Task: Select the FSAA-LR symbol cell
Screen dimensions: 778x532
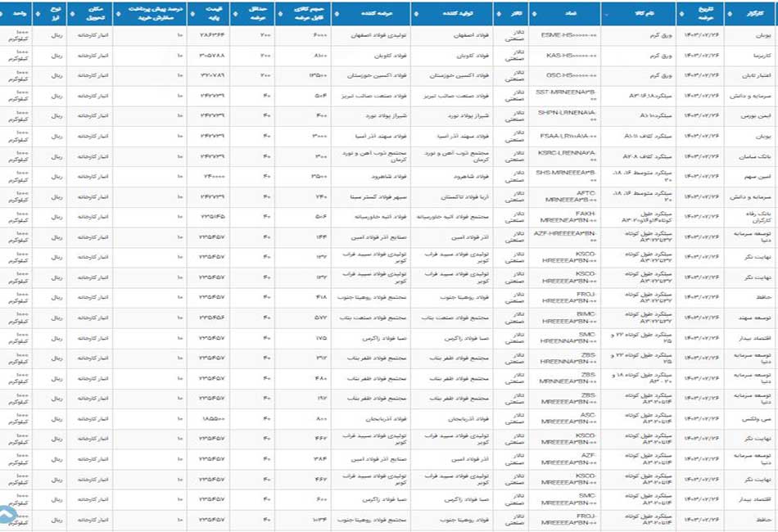Action: pyautogui.click(x=564, y=137)
